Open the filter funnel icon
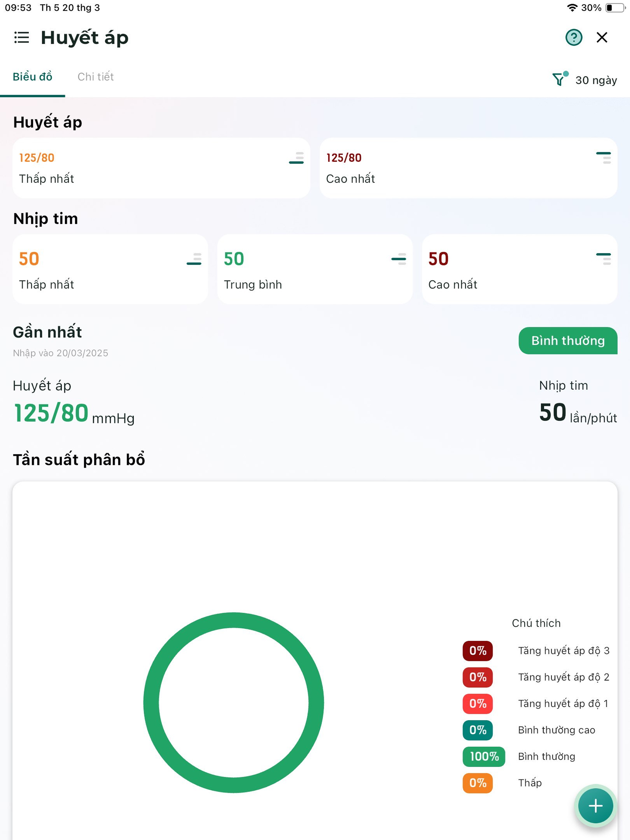 (x=560, y=79)
